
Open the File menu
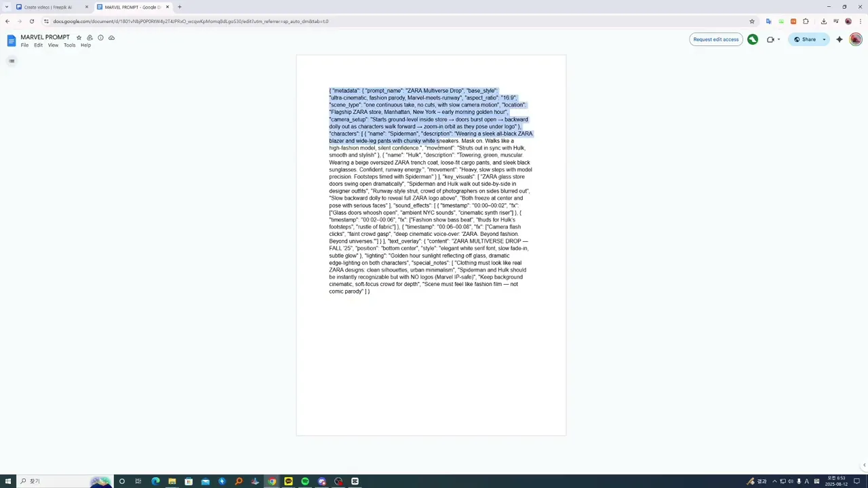pyautogui.click(x=24, y=45)
